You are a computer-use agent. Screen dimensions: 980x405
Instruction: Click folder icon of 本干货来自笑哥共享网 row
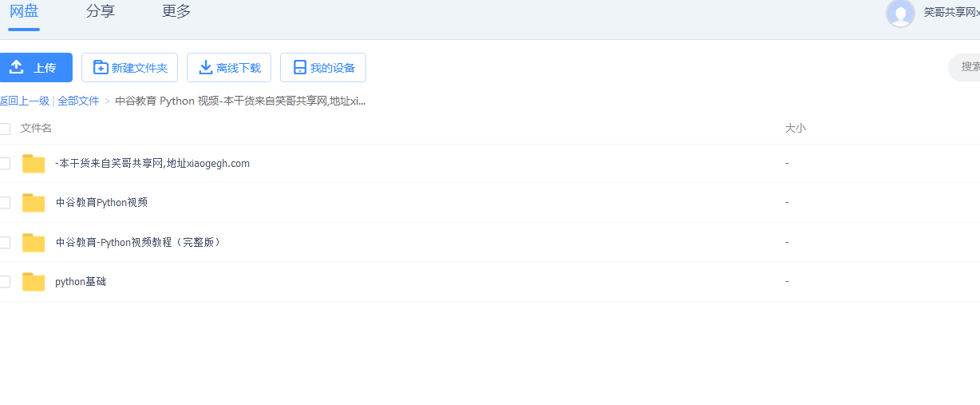click(x=34, y=164)
